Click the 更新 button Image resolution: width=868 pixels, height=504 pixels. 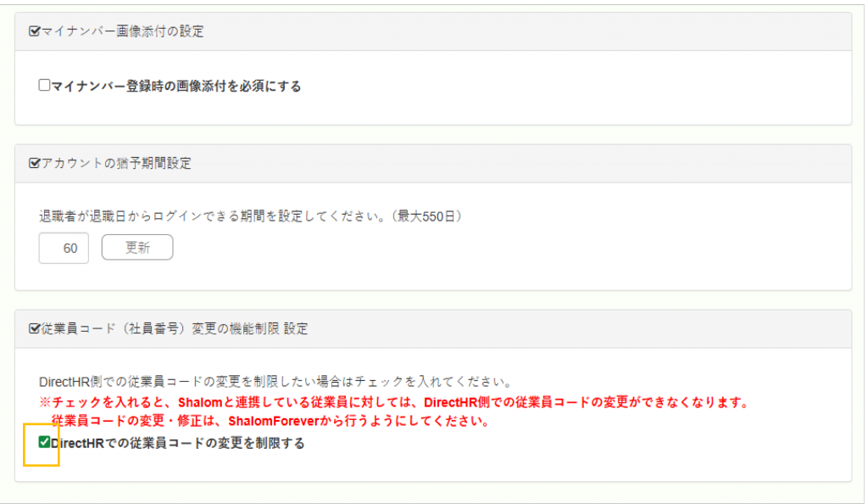pos(137,247)
